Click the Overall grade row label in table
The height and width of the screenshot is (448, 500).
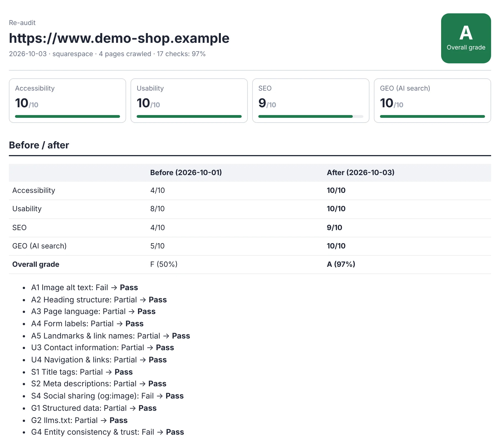[x=36, y=264]
